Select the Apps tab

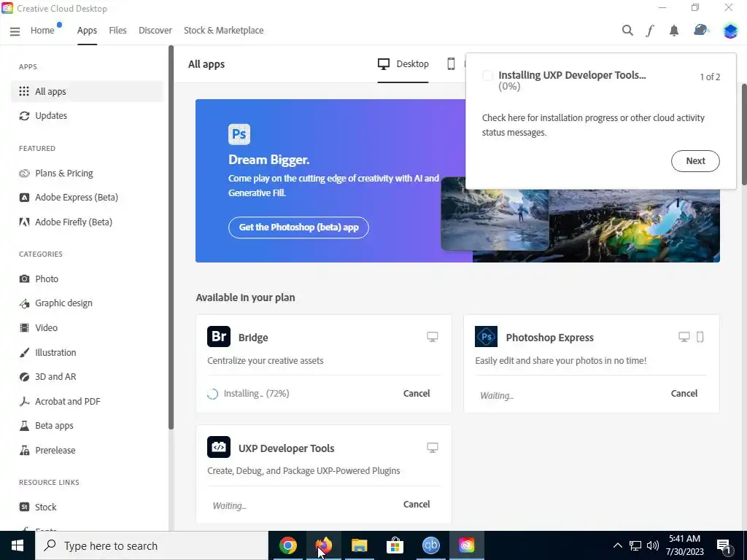[88, 31]
